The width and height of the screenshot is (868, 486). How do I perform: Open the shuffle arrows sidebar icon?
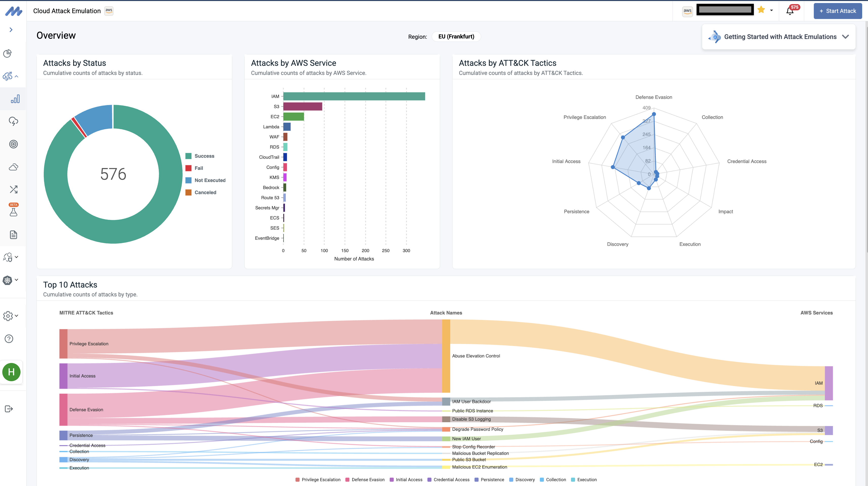(x=13, y=190)
